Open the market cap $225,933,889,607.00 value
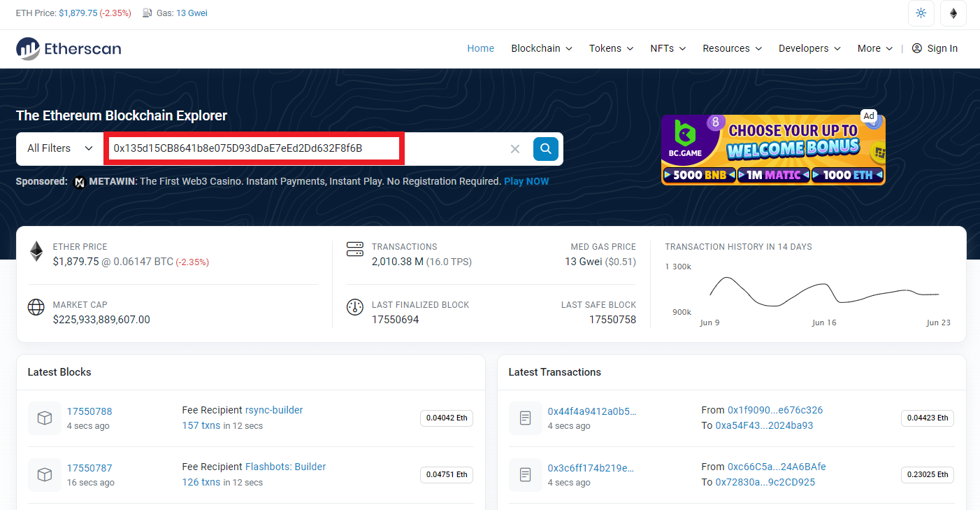The width and height of the screenshot is (980, 510). click(101, 320)
